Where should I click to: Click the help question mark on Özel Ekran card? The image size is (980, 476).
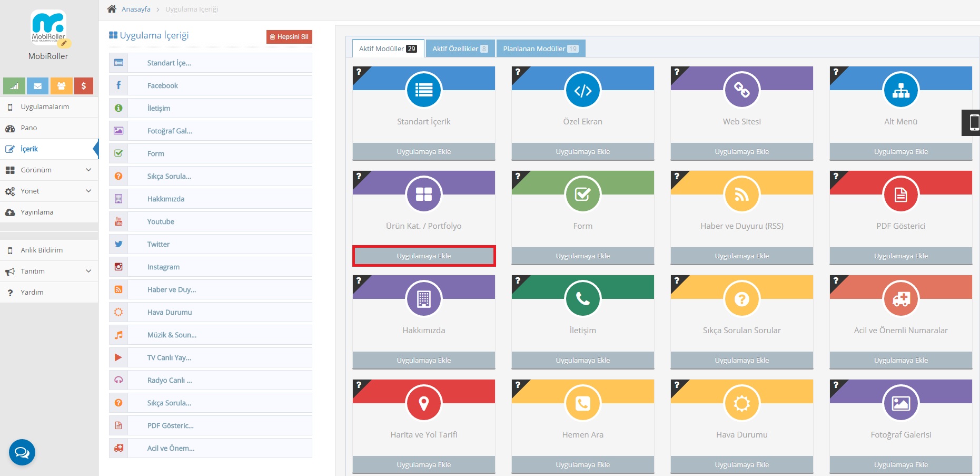click(x=518, y=72)
